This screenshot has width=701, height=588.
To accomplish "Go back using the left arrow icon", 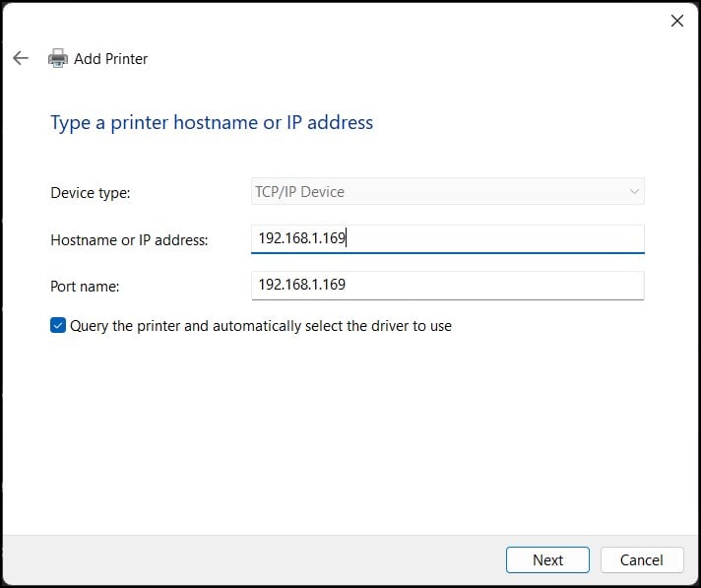I will [x=21, y=58].
